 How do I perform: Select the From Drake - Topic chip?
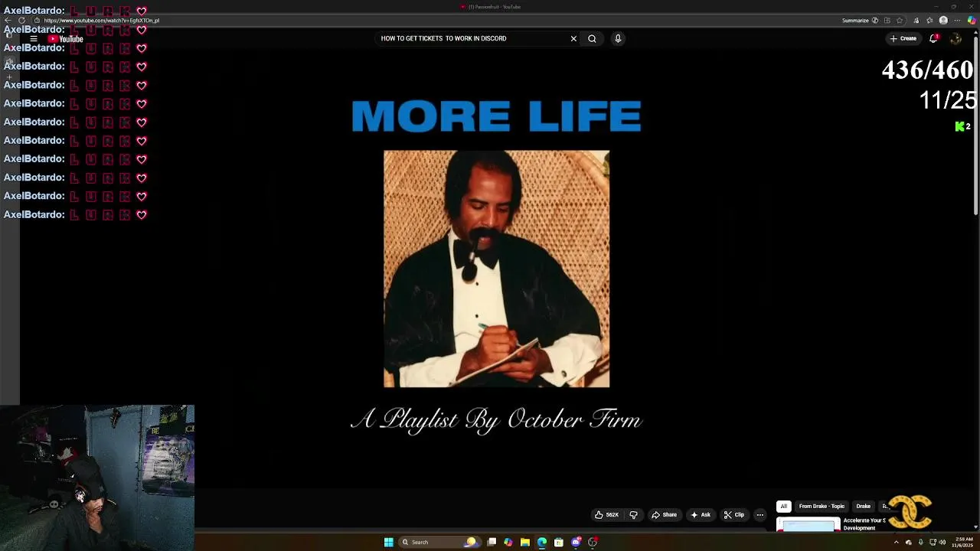tap(822, 506)
